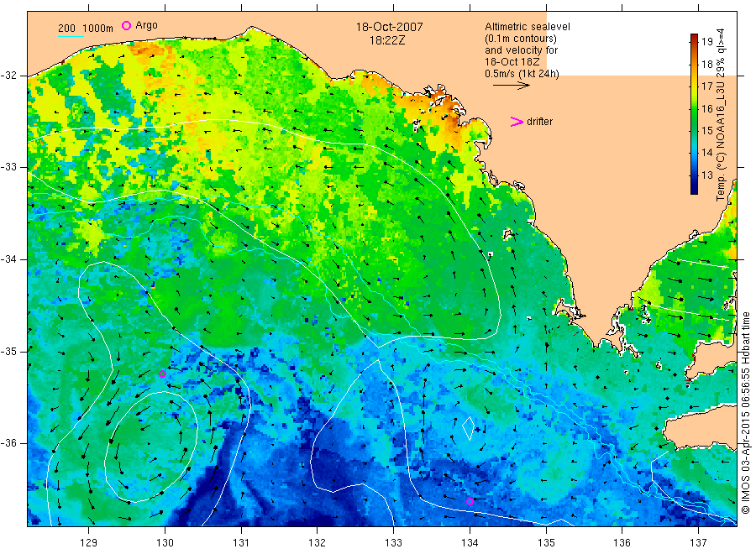Image resolution: width=756 pixels, height=554 pixels.
Task: Click the longitude label 134
Action: coord(470,543)
